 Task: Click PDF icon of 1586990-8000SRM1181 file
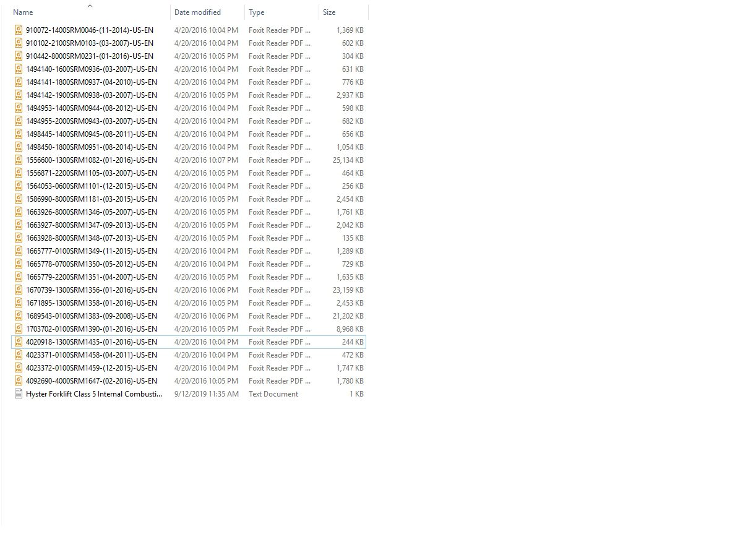tap(19, 199)
